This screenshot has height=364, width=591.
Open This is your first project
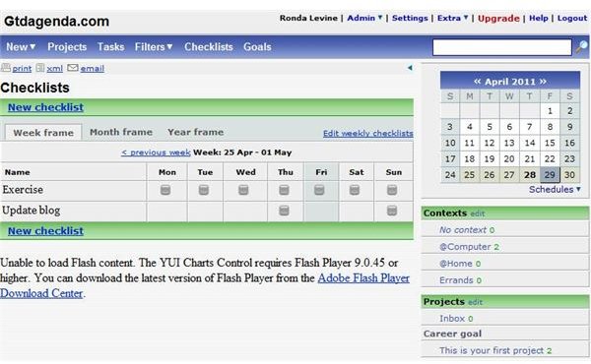(492, 350)
